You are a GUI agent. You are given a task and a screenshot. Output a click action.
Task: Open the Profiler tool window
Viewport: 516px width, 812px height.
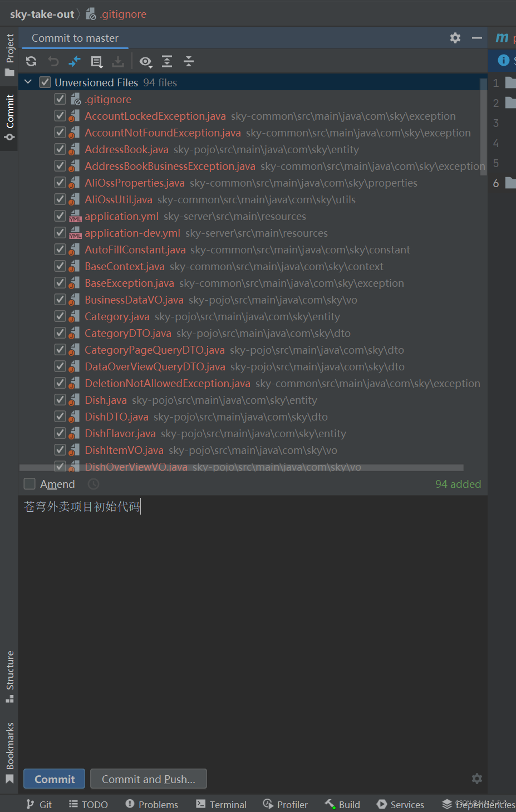[285, 804]
